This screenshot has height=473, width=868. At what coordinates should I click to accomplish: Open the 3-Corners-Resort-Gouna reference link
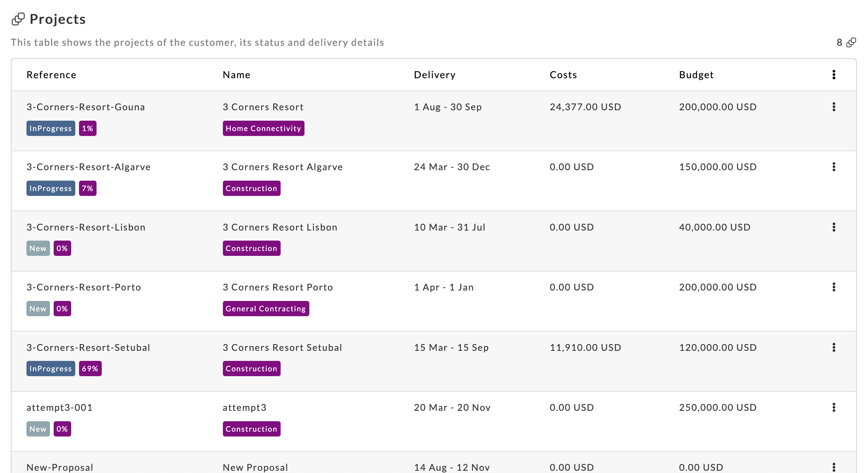pyautogui.click(x=86, y=107)
